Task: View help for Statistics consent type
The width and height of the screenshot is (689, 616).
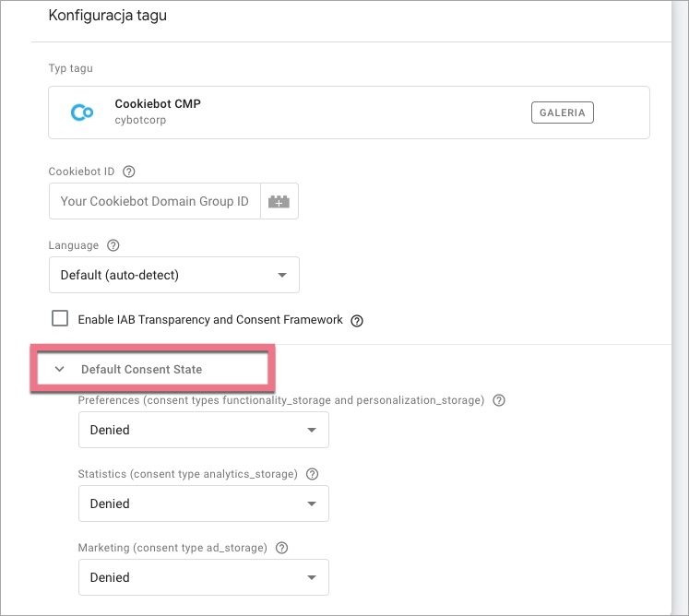Action: click(x=312, y=474)
